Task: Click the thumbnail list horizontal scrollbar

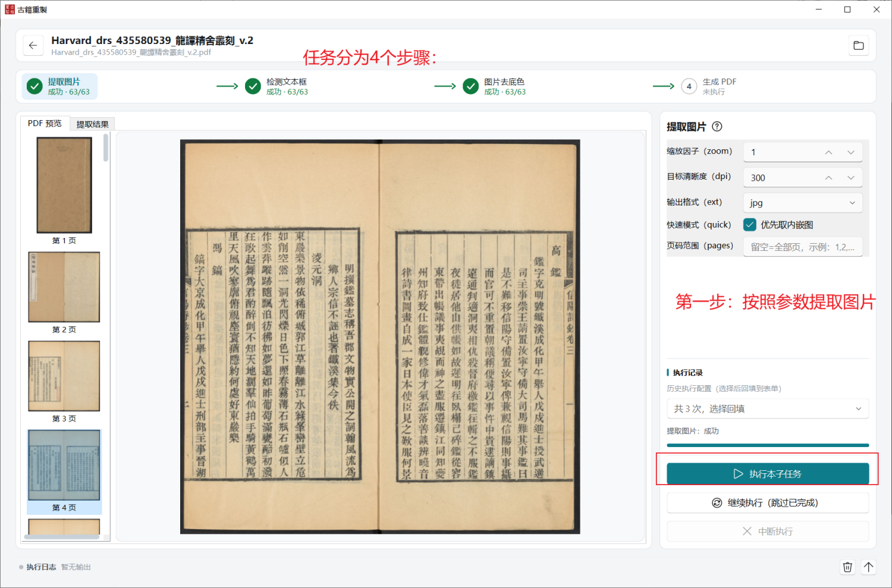Action: tap(61, 537)
